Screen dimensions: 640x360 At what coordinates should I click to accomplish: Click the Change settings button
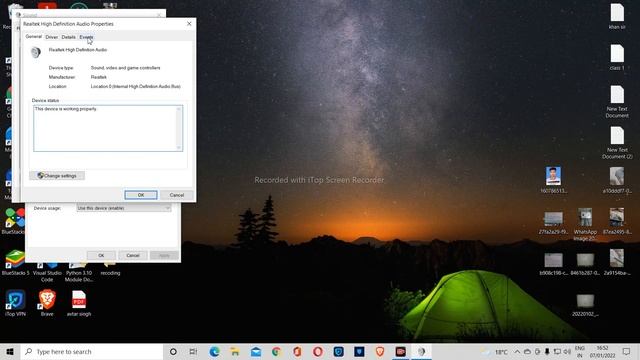(57, 176)
